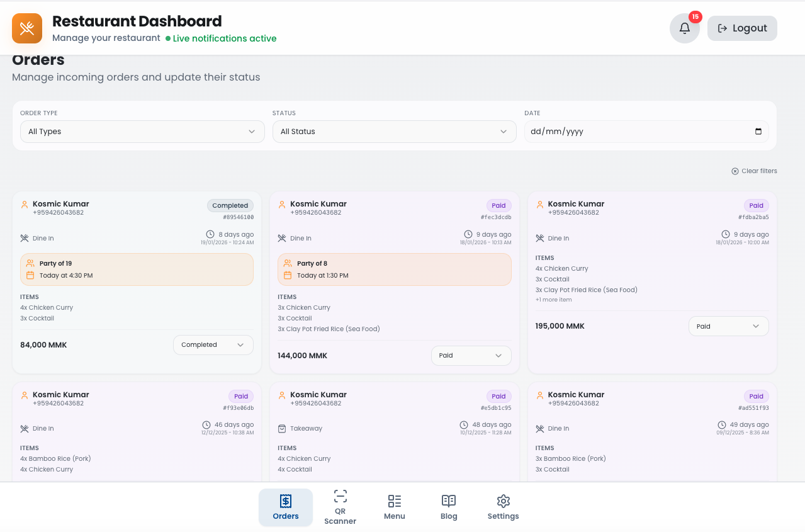Click the person icon beside Kosmic Kumar on first order
805x532 pixels.
pyautogui.click(x=24, y=204)
